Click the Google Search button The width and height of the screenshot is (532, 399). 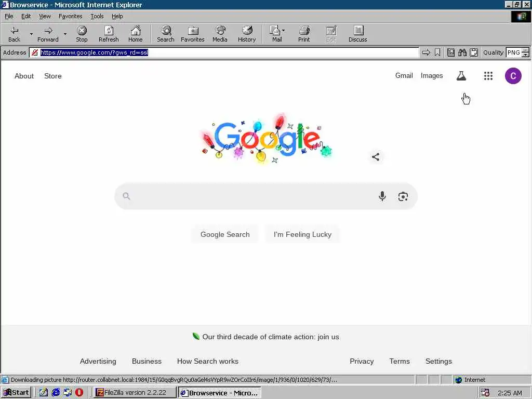225,234
